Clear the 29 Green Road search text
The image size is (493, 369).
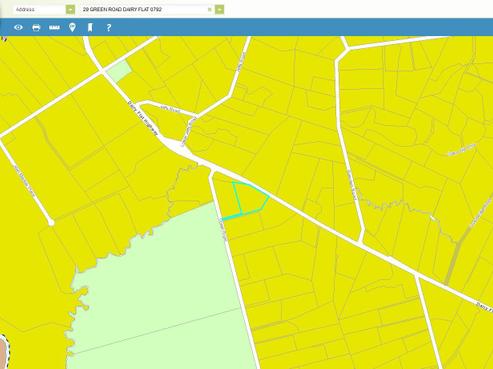click(x=210, y=9)
